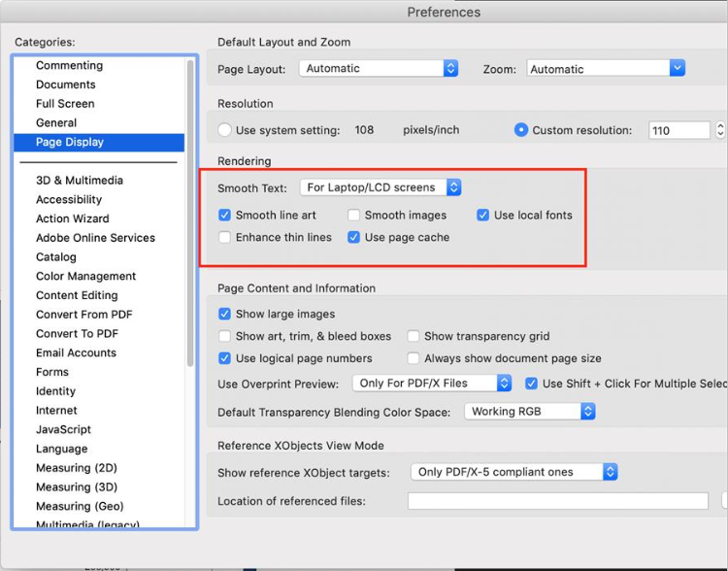The image size is (728, 571).
Task: Open Show reference XObject targets dropdown
Action: (513, 472)
